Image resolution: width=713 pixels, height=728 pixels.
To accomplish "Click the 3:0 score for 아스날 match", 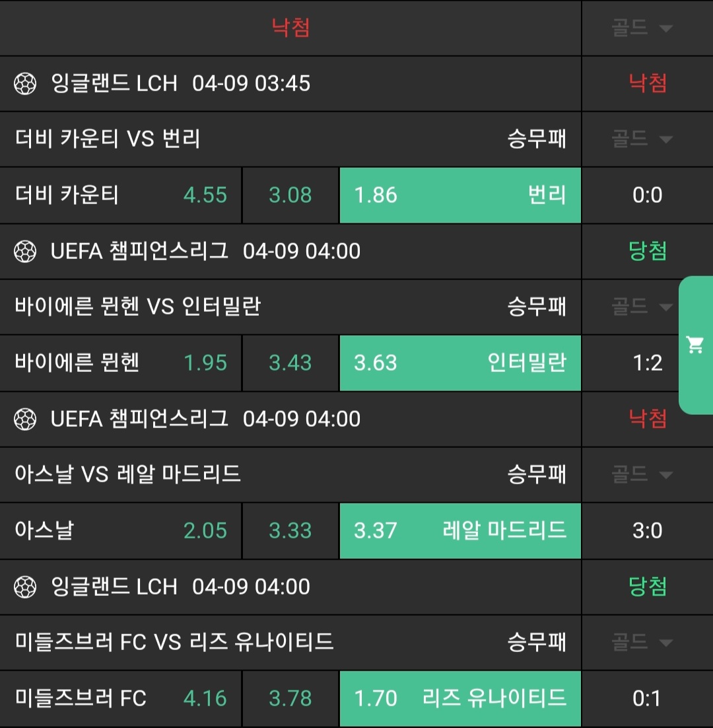I will point(647,531).
